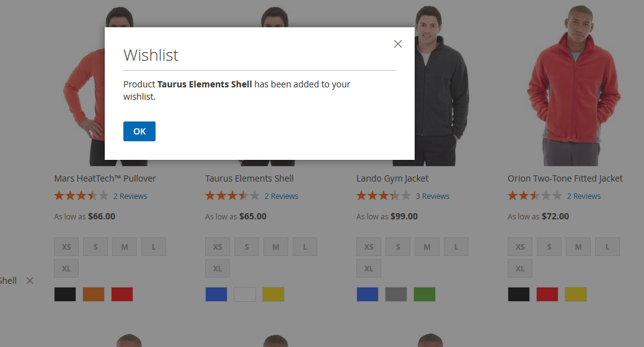Pick gray color for Lando Gym Jacket
Viewport: 644px width, 347px height.
click(396, 294)
